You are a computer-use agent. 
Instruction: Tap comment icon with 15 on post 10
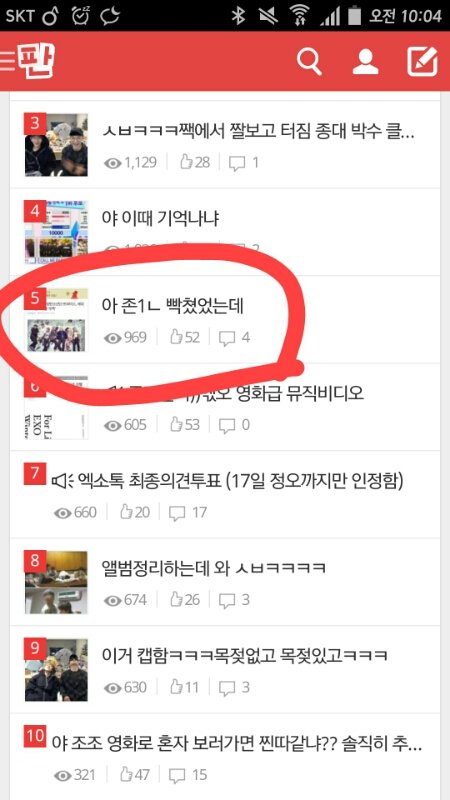point(188,775)
